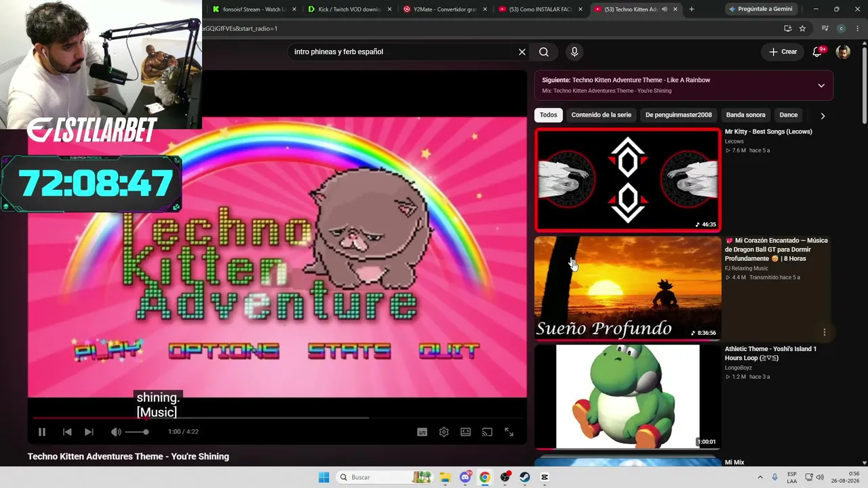
Task: Mute the Techno Kitten tab audio
Action: point(664,9)
